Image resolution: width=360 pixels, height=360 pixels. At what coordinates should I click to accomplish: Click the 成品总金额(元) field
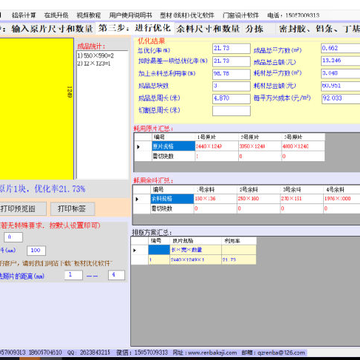click(x=341, y=61)
